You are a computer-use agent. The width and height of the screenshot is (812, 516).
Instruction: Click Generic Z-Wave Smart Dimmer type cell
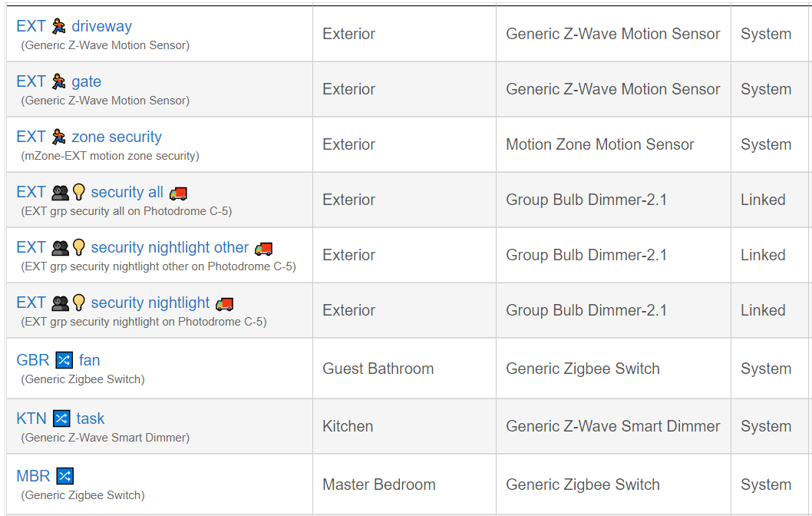pos(612,426)
